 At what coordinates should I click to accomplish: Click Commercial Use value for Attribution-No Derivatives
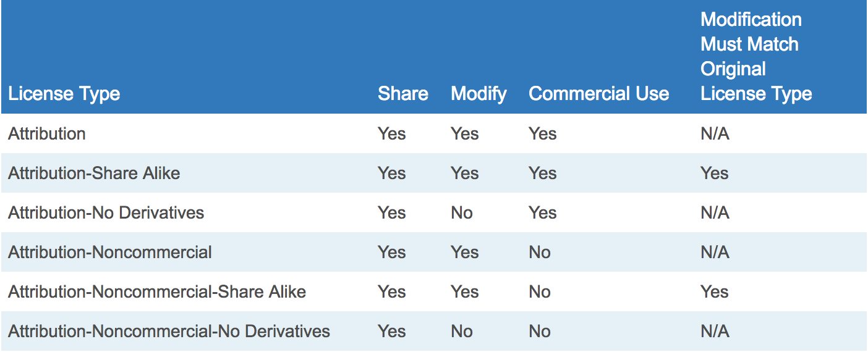pos(543,212)
